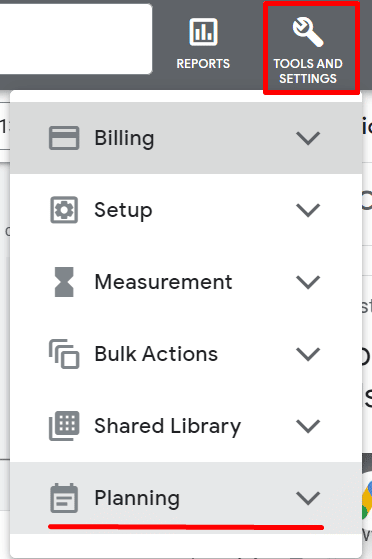Click the Measurement hourglass icon
Viewport: 372px width, 559px height.
pyautogui.click(x=64, y=282)
